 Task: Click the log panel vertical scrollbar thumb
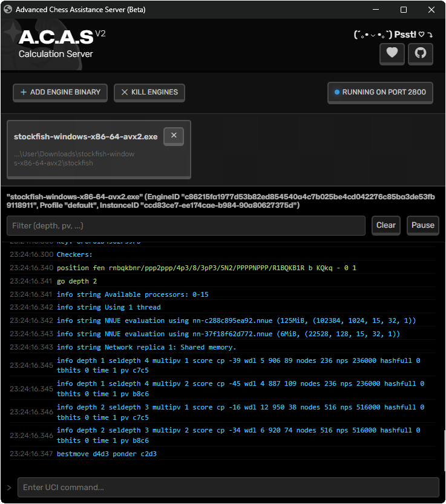coord(444,451)
